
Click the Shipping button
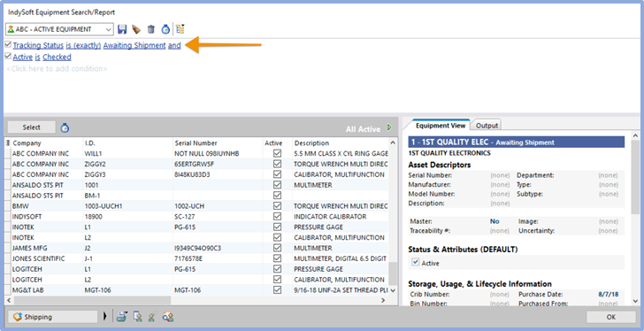[52, 317]
